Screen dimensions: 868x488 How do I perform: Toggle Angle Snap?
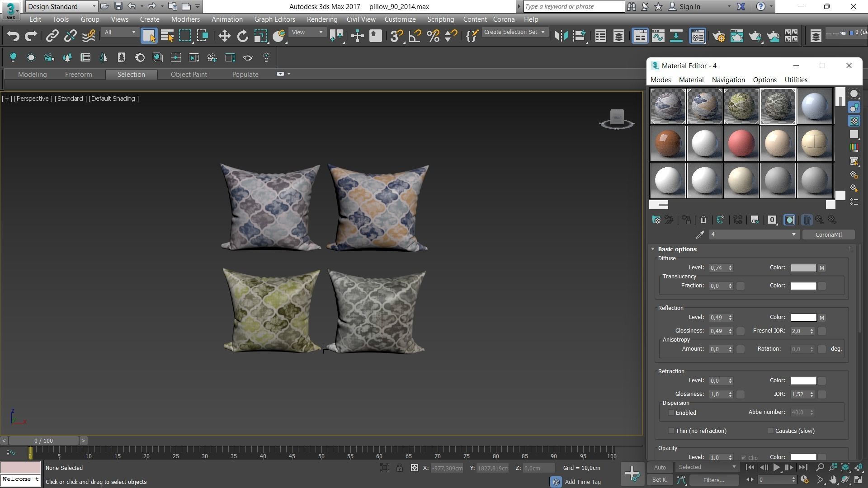pos(415,36)
